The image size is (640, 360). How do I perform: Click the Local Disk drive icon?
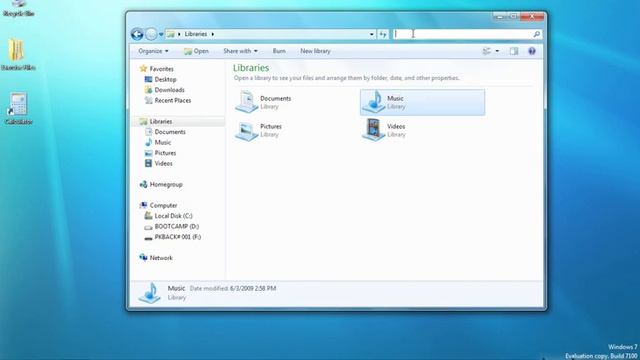point(148,216)
